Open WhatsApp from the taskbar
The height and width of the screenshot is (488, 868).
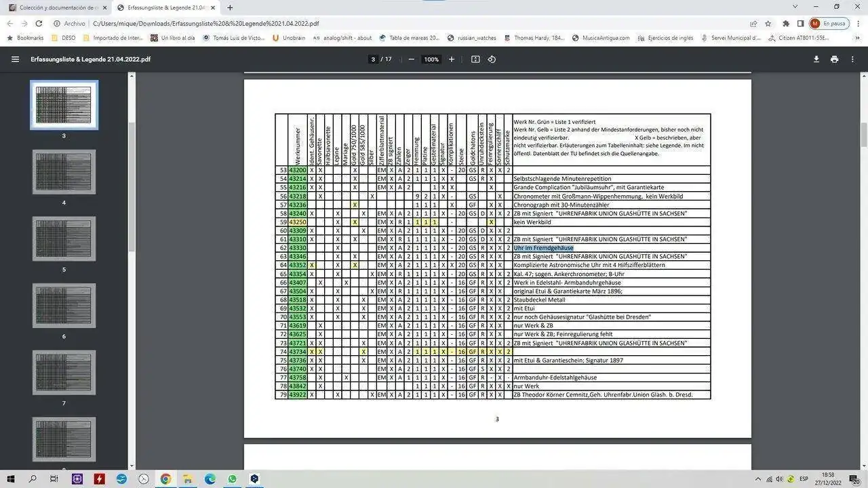pos(232,479)
